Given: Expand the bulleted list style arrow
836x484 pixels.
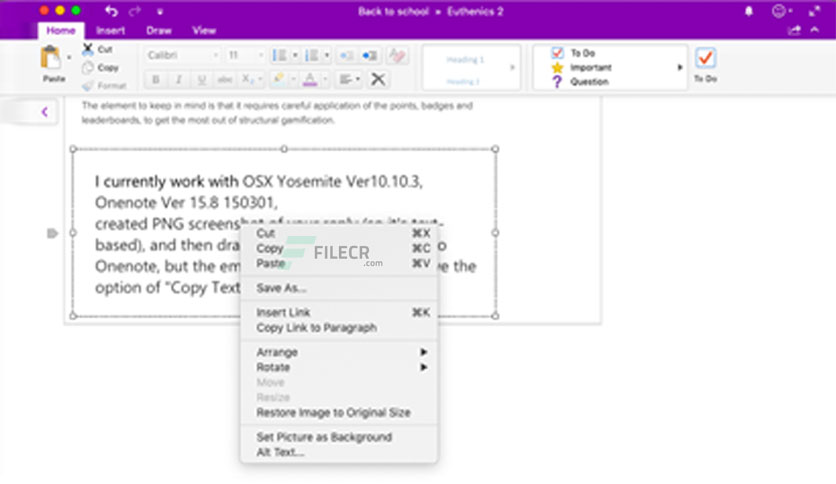Looking at the screenshot, I should point(295,55).
